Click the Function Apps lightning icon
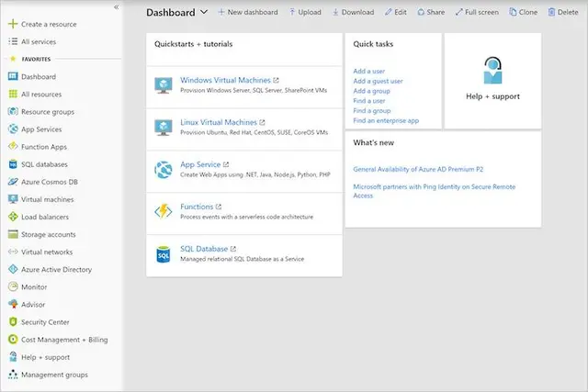The height and width of the screenshot is (392, 588). [x=13, y=147]
